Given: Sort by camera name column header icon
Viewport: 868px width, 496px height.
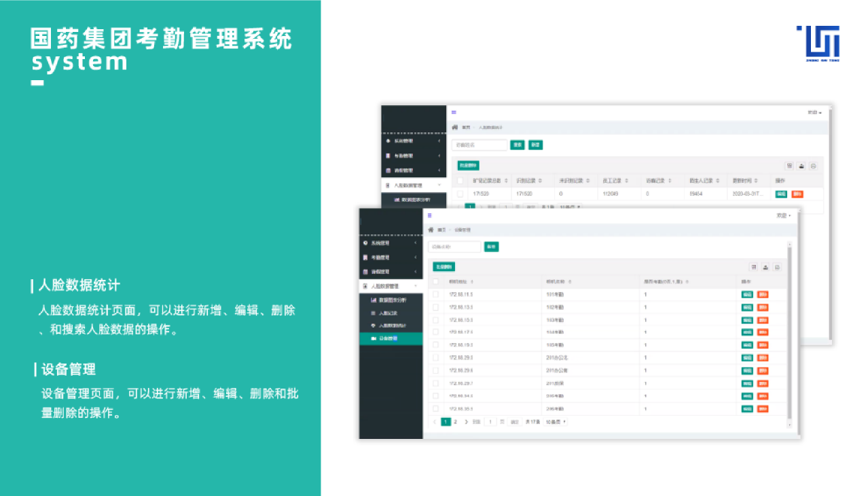Looking at the screenshot, I should pos(570,281).
